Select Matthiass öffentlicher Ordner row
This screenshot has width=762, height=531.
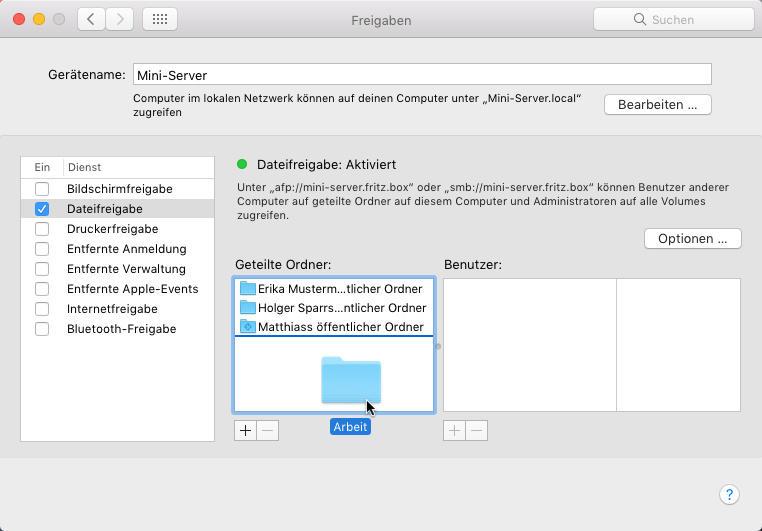pyautogui.click(x=334, y=326)
